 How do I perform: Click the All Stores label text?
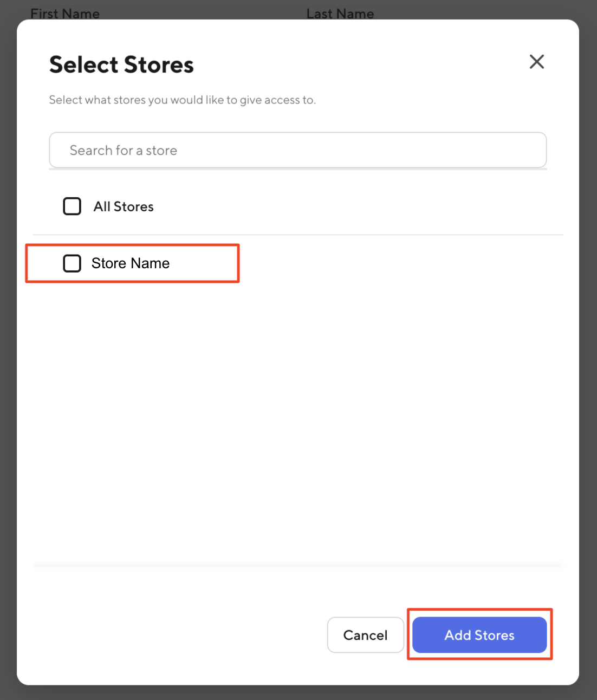coord(124,206)
